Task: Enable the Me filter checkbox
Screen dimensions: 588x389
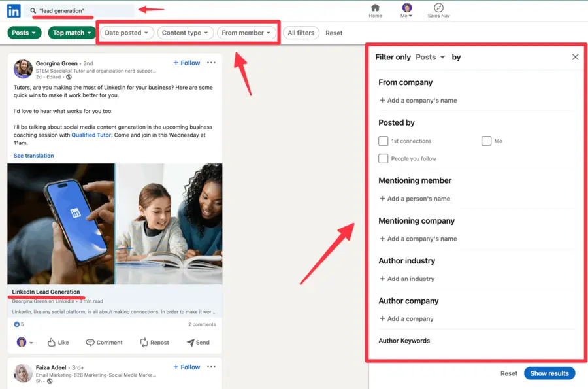Action: [x=487, y=141]
